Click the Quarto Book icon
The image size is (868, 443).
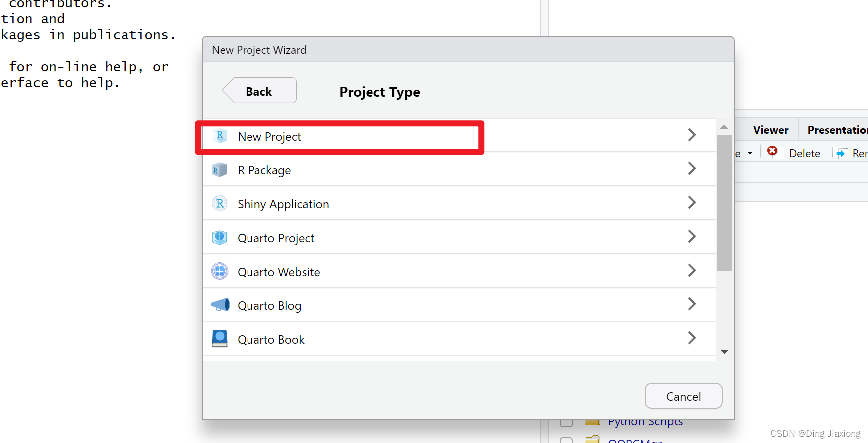pyautogui.click(x=220, y=339)
